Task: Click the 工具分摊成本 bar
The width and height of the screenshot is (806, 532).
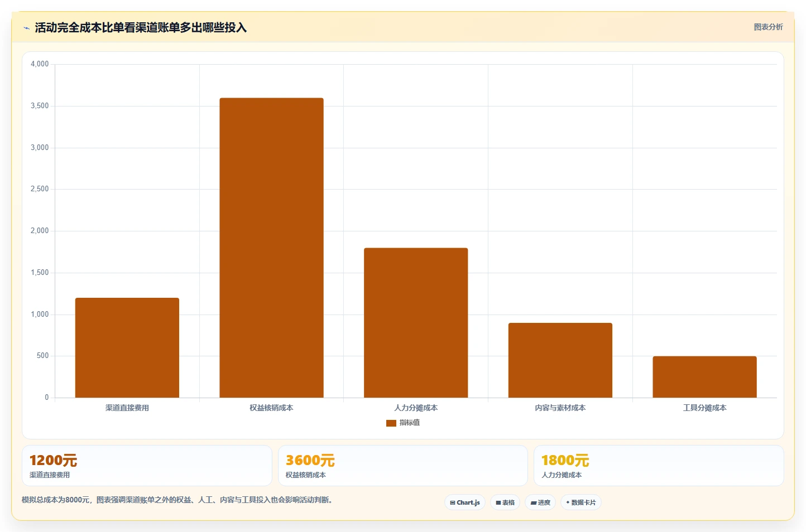Action: point(704,377)
